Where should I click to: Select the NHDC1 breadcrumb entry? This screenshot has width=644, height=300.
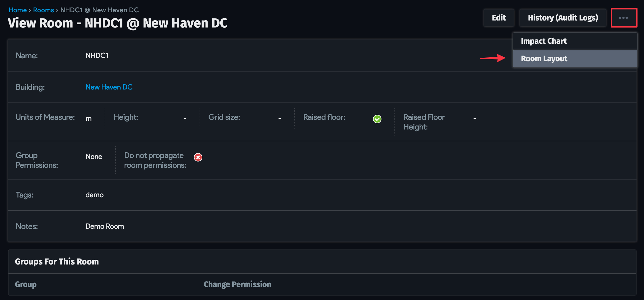[x=99, y=10]
